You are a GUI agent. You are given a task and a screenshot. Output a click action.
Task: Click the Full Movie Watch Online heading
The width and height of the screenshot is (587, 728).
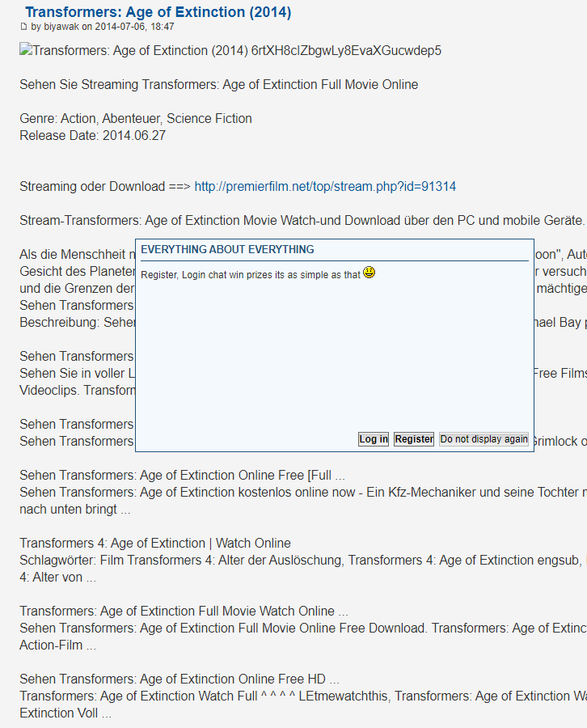point(184,612)
